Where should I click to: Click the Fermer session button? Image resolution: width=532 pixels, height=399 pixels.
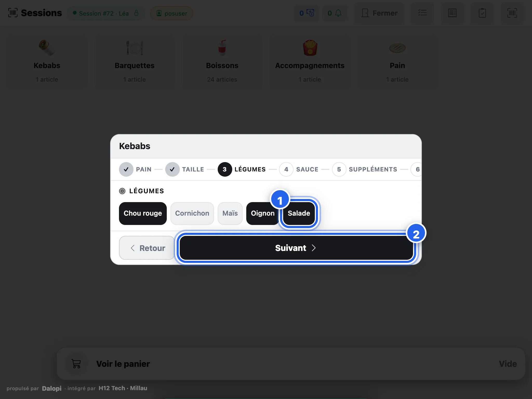379,13
